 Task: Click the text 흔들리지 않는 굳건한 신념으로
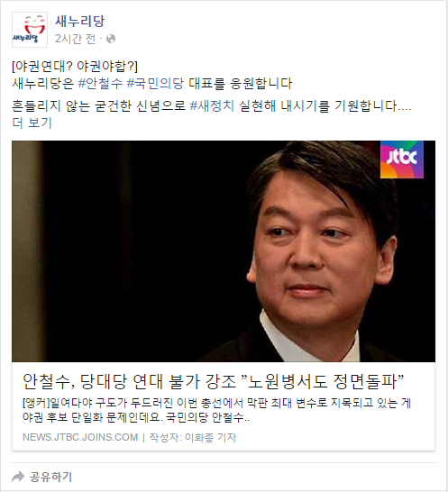click(x=99, y=105)
